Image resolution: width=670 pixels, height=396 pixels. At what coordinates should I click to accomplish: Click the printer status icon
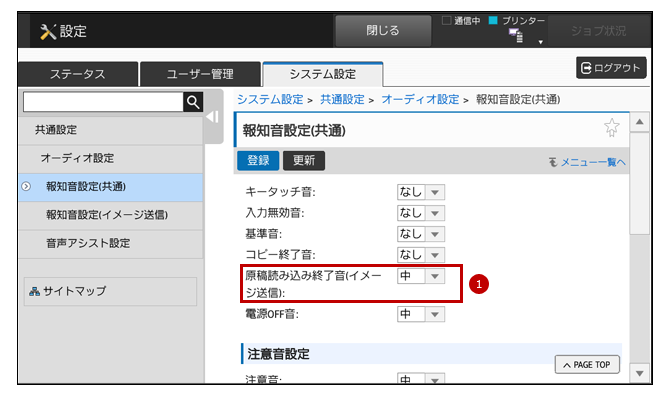(x=516, y=35)
